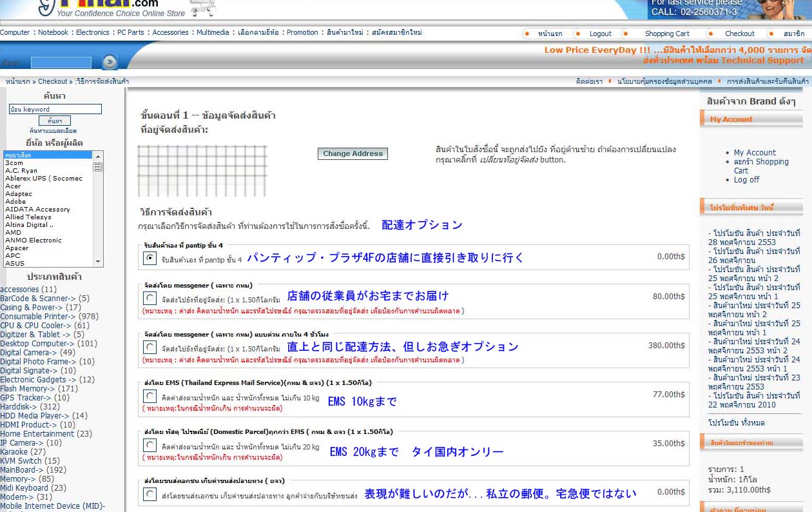Click Checkout in breadcrumb trail
Screen dimensions: 812x512
(53, 81)
